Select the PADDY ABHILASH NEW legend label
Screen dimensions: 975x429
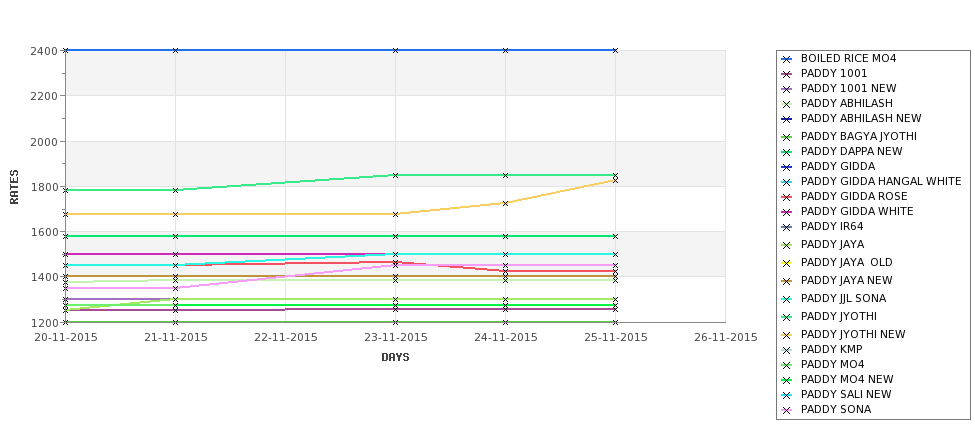pos(861,118)
